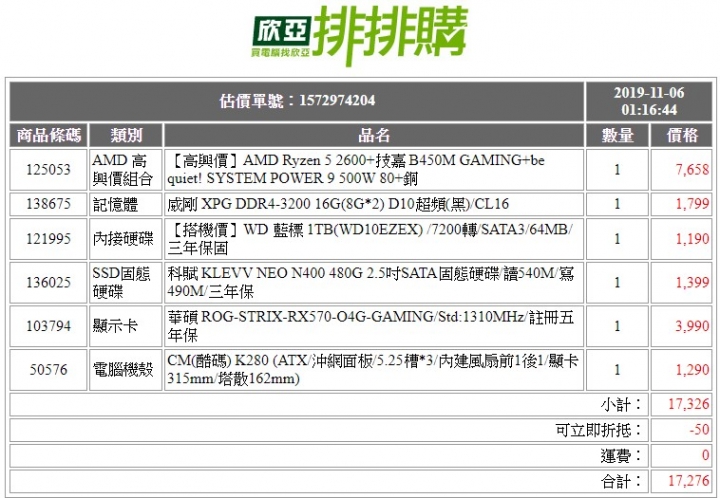
Task: Click category AMD 高興價組合
Action: tap(122, 170)
